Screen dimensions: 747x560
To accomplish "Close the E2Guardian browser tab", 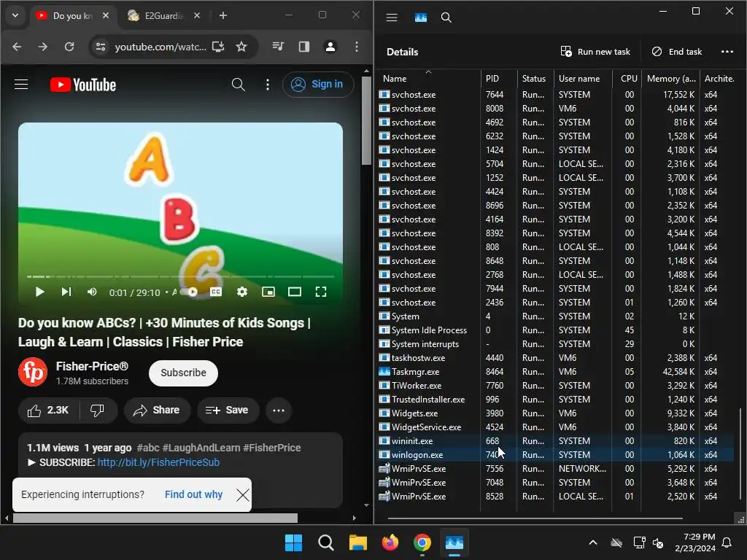I will point(197,16).
